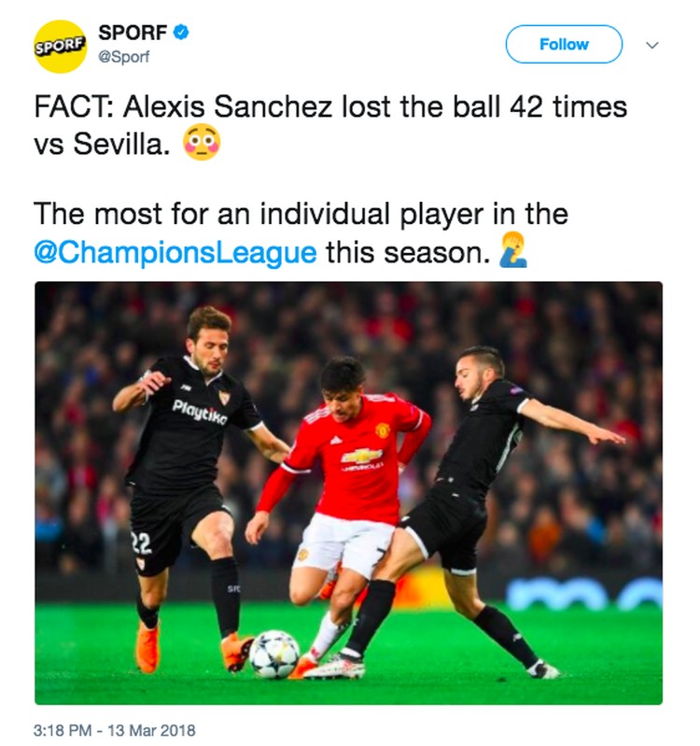This screenshot has width=700, height=746.
Task: Click the flushed face emoji
Action: coord(201,146)
